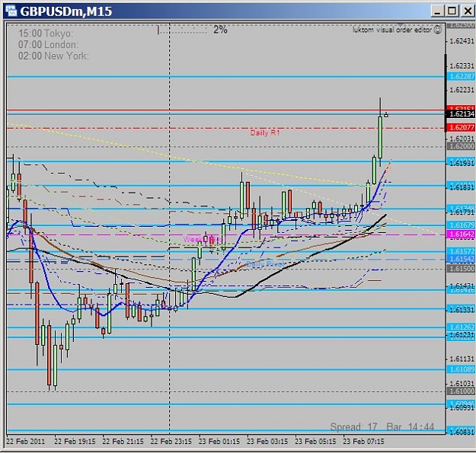476x453 pixels.
Task: Click the 22 Feb 19:15 time axis label
Action: [x=75, y=441]
